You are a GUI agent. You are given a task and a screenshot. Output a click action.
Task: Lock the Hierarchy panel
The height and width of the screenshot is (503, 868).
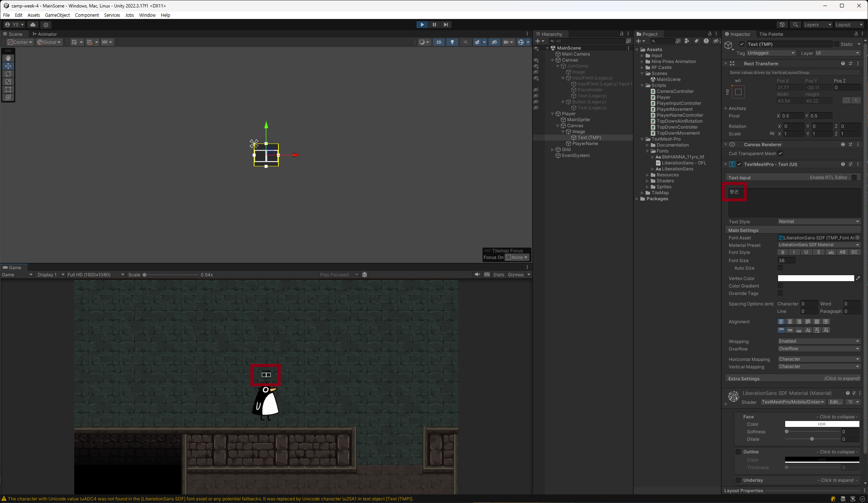pyautogui.click(x=622, y=34)
